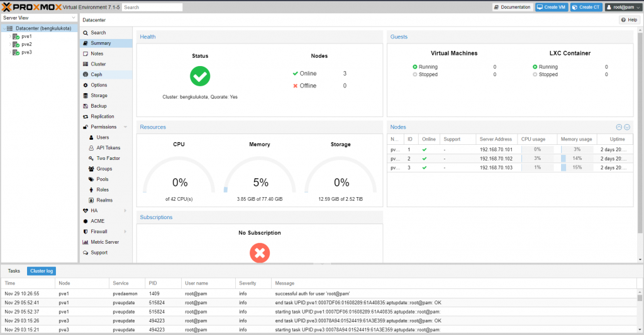
Task: Click the No Subscription red X icon
Action: (x=260, y=253)
